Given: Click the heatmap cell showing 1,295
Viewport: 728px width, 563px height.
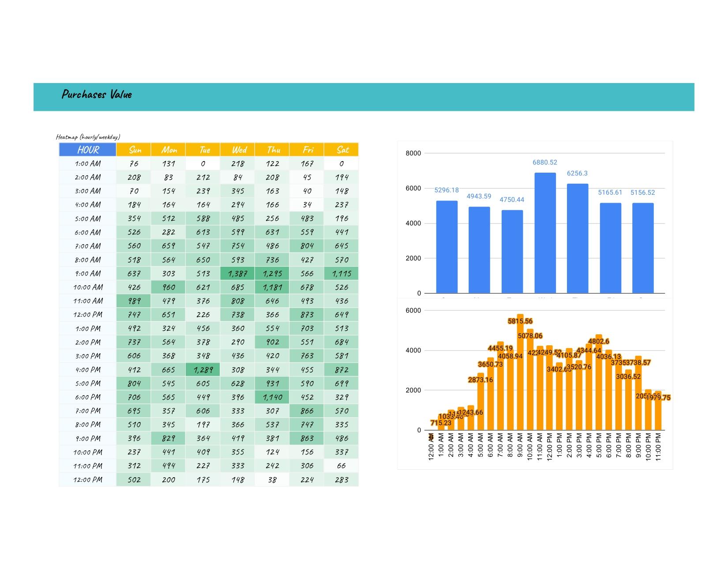Looking at the screenshot, I should (272, 273).
